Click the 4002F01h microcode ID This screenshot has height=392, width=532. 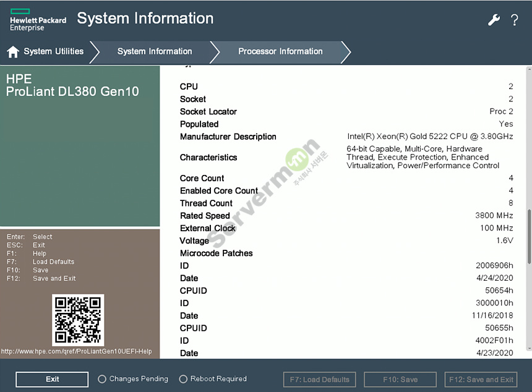coord(494,341)
